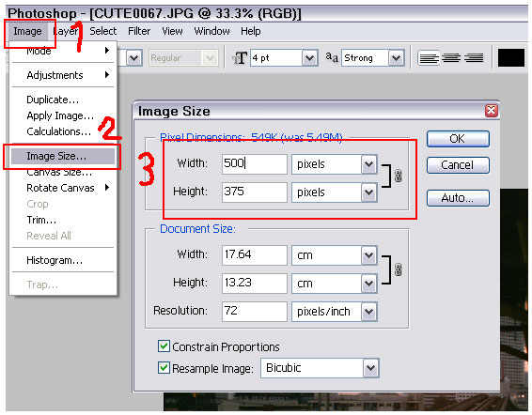Select Canvas Size... menu entry

click(x=63, y=172)
